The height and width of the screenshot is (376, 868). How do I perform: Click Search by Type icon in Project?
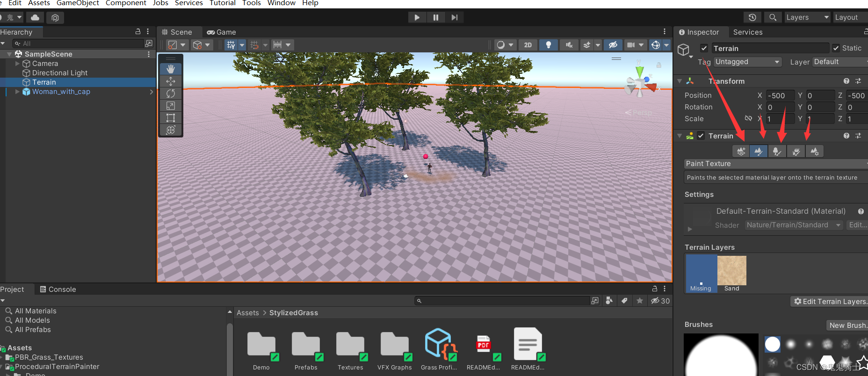coord(609,301)
